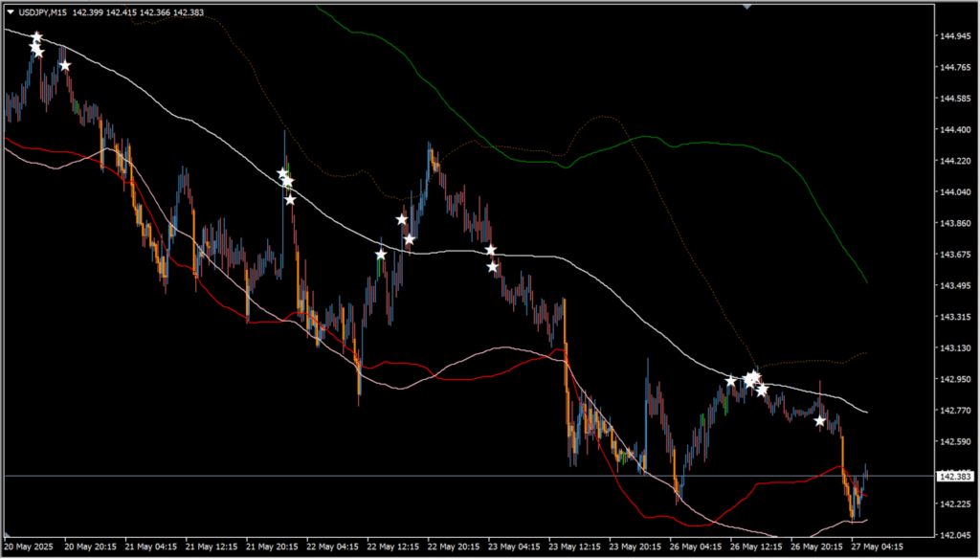Click the 26 May 12:15 time label
The width and height of the screenshot is (980, 559).
point(757,546)
